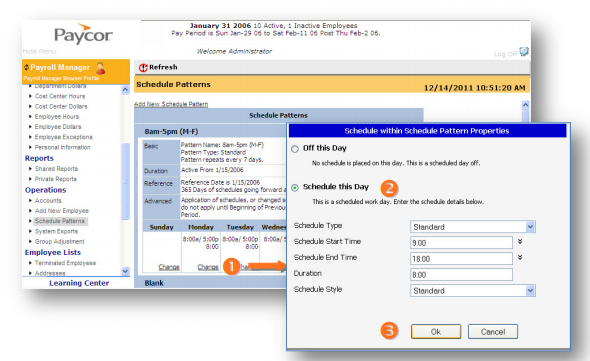
Task: Click the Log Off icon
Action: coord(524,52)
